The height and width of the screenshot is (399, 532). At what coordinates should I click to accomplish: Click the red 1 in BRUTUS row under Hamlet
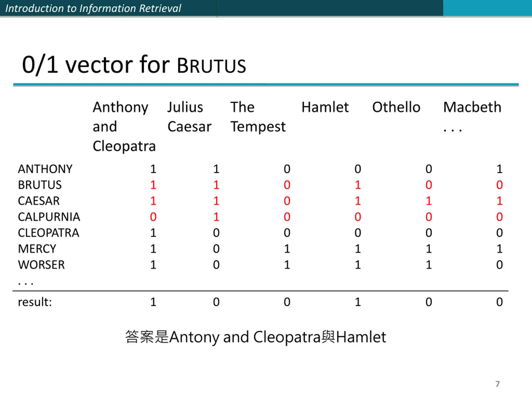coord(358,185)
